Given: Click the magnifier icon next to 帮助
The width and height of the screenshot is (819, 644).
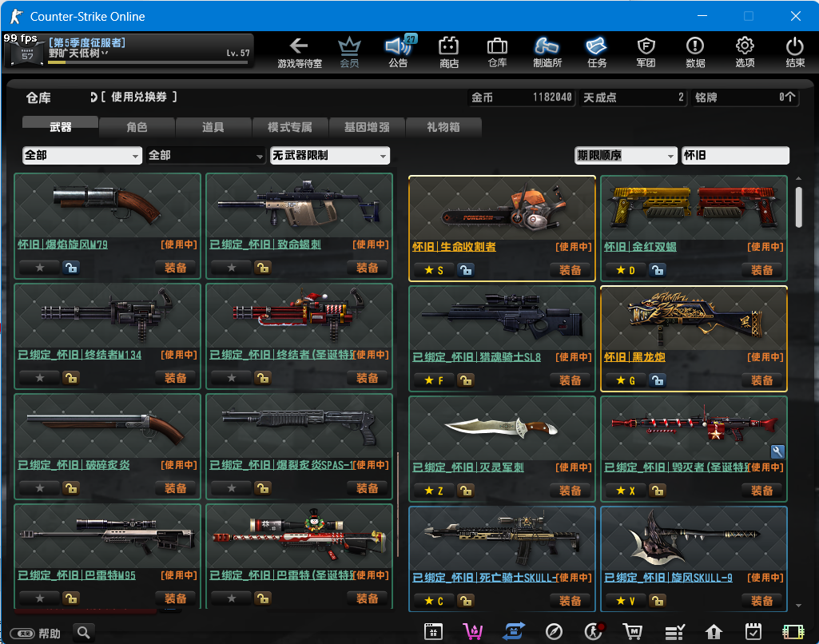Looking at the screenshot, I should (x=84, y=633).
